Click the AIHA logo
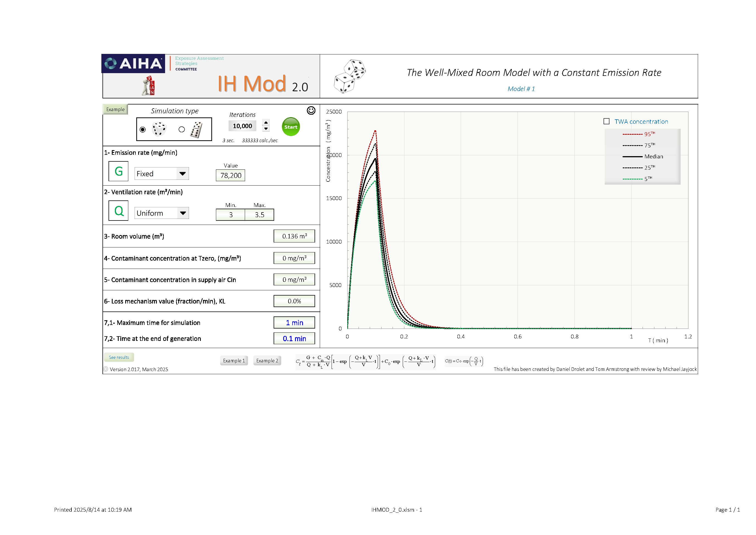Image resolution: width=756 pixels, height=535 pixels. pyautogui.click(x=133, y=63)
